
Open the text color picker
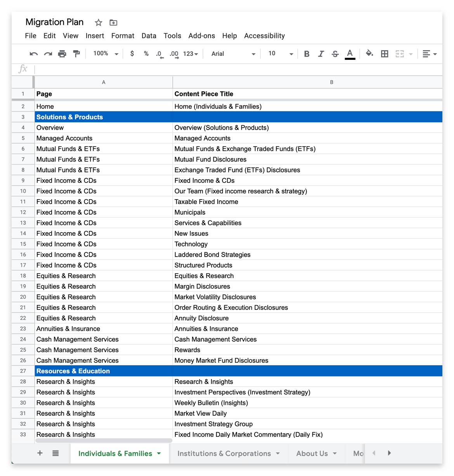pos(350,54)
